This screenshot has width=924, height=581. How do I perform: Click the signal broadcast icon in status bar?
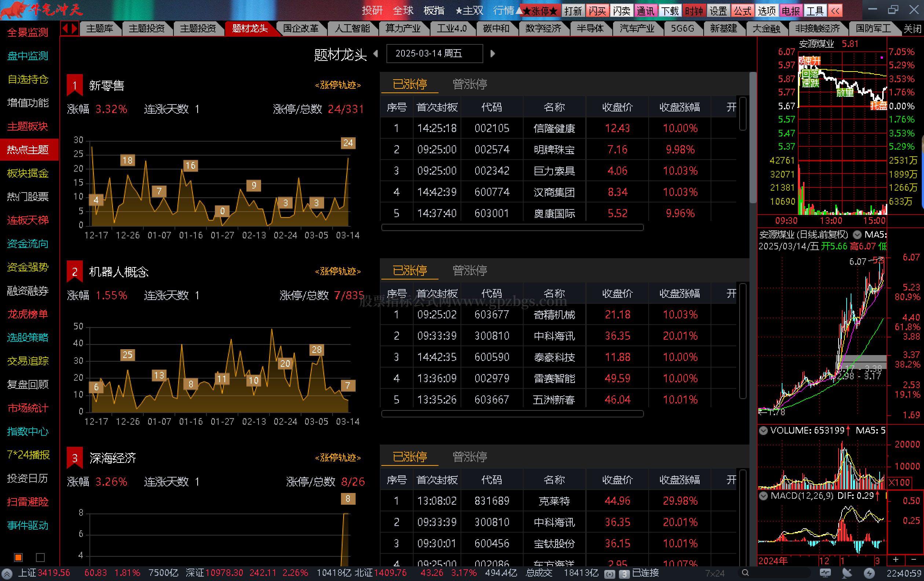609,574
